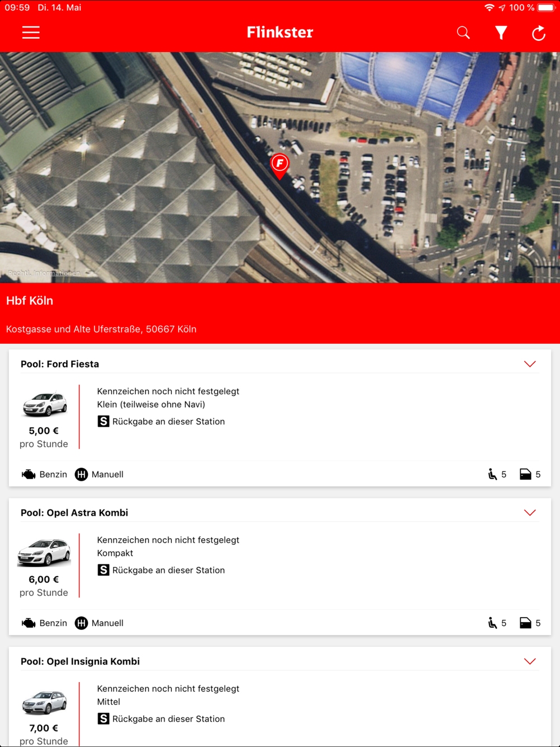Expand the Opel Insignia Kombi pool chevron
This screenshot has height=747, width=560.
coord(530,661)
